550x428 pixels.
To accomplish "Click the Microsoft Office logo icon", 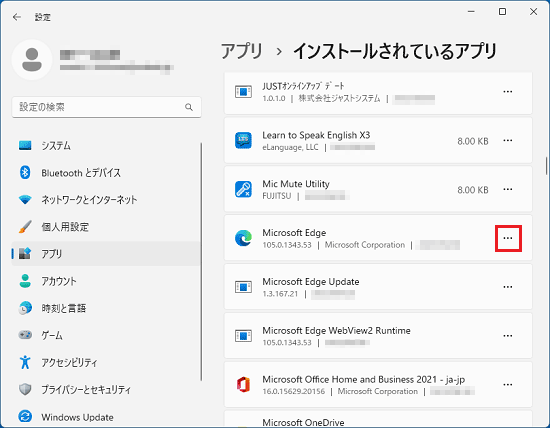I will coord(243,384).
